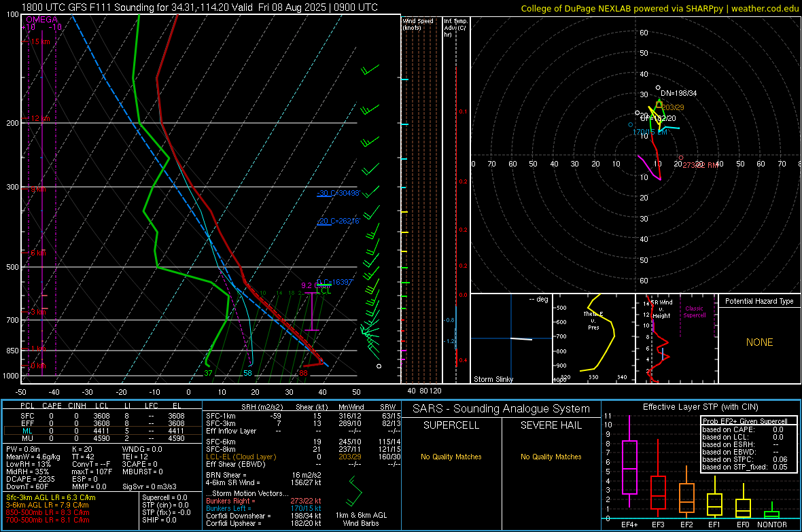
Task: Click the "EF3" axis label
Action: tap(658, 525)
